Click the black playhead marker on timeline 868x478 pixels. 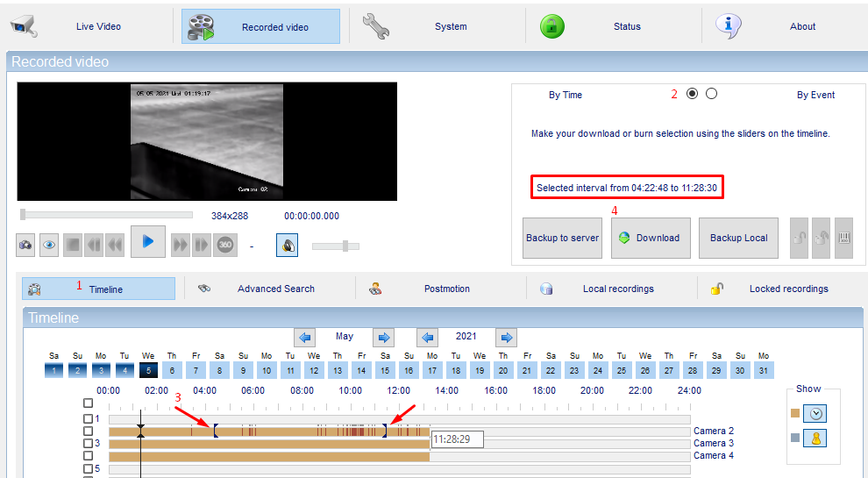[140, 432]
